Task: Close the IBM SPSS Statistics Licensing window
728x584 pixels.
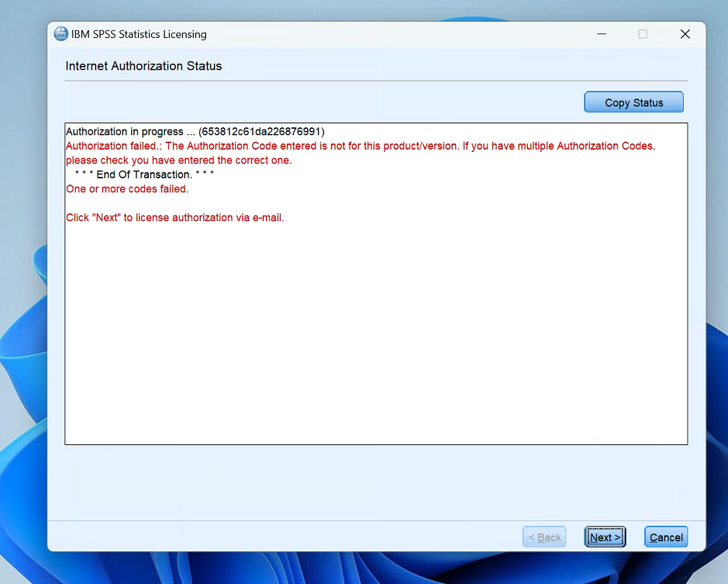Action: pyautogui.click(x=685, y=34)
